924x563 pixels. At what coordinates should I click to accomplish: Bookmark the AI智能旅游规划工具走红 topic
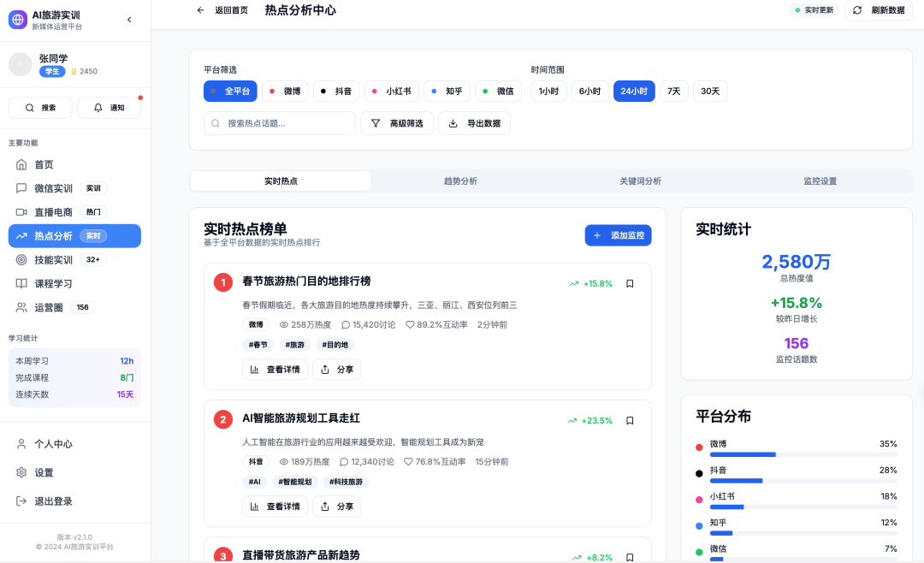[630, 420]
